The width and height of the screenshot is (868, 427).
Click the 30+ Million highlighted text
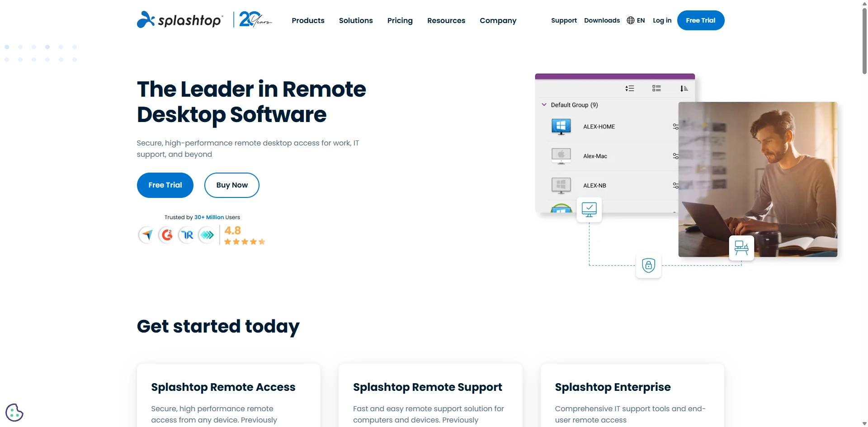tap(209, 217)
